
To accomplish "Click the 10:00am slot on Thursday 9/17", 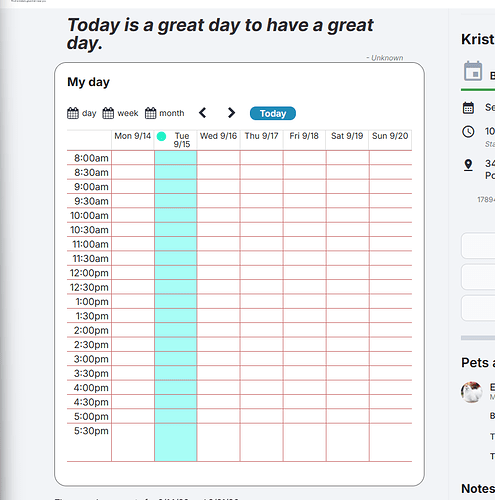I will tap(262, 215).
